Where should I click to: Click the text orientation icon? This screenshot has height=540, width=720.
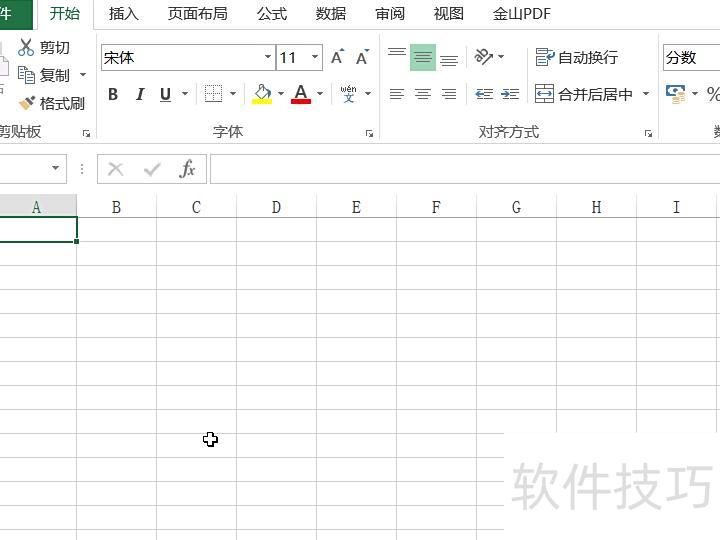coord(484,57)
